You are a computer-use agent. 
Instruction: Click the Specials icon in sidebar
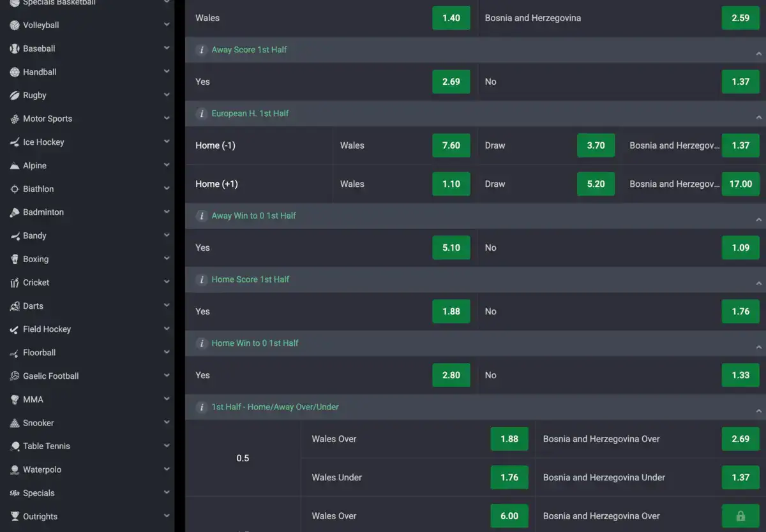click(x=15, y=493)
